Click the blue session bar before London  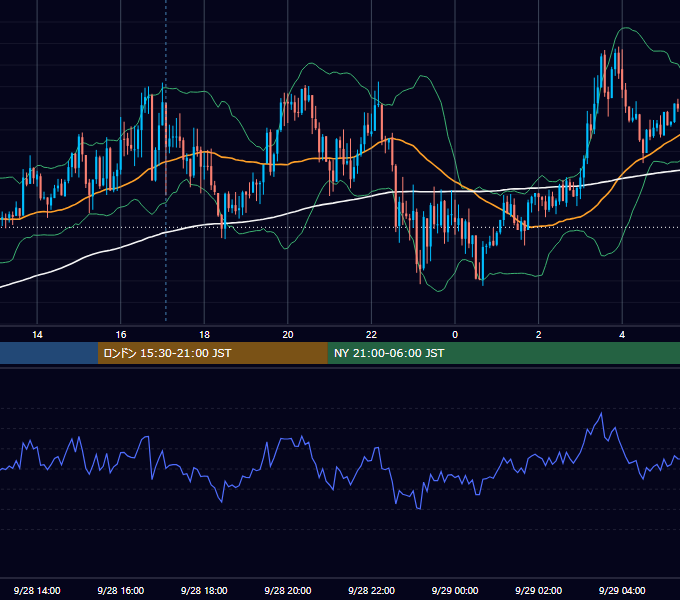[49, 353]
